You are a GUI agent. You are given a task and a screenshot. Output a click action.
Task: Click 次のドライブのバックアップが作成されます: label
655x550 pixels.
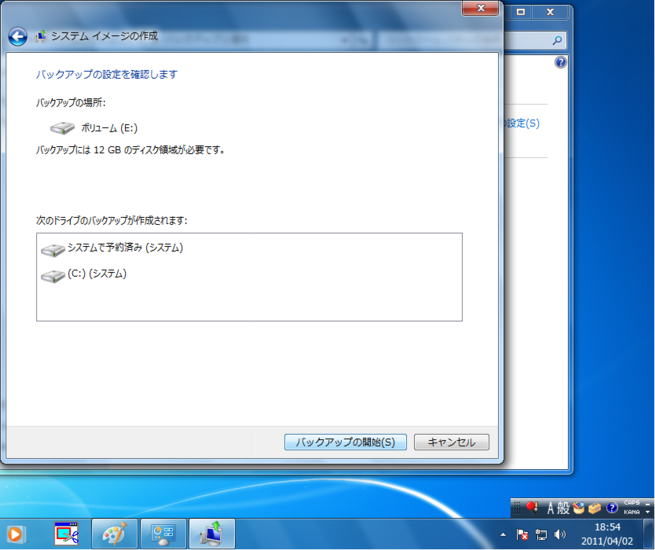pyautogui.click(x=112, y=220)
